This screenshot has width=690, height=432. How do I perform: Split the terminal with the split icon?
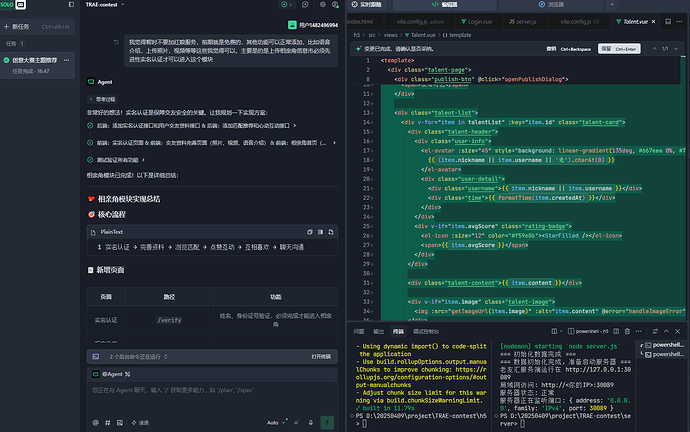[x=616, y=331]
